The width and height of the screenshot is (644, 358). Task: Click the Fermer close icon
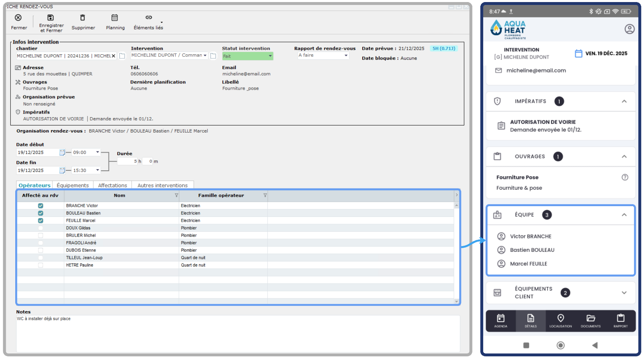click(18, 18)
